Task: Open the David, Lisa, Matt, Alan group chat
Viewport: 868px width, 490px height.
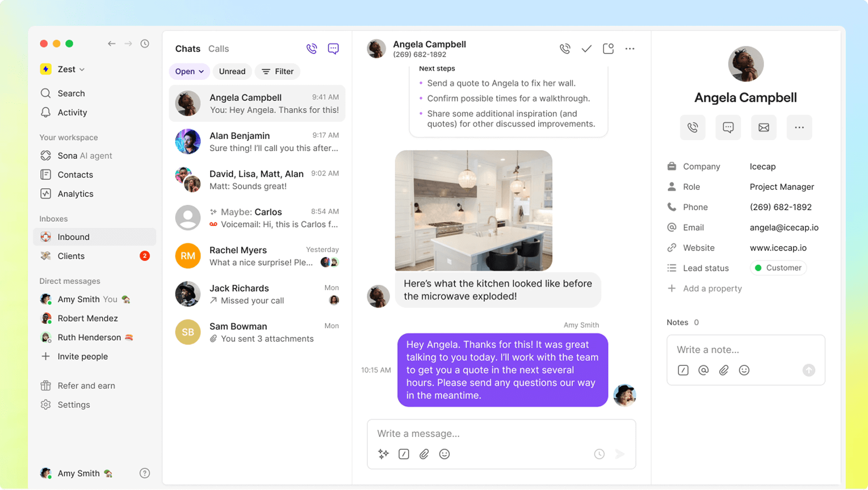Action: [257, 180]
